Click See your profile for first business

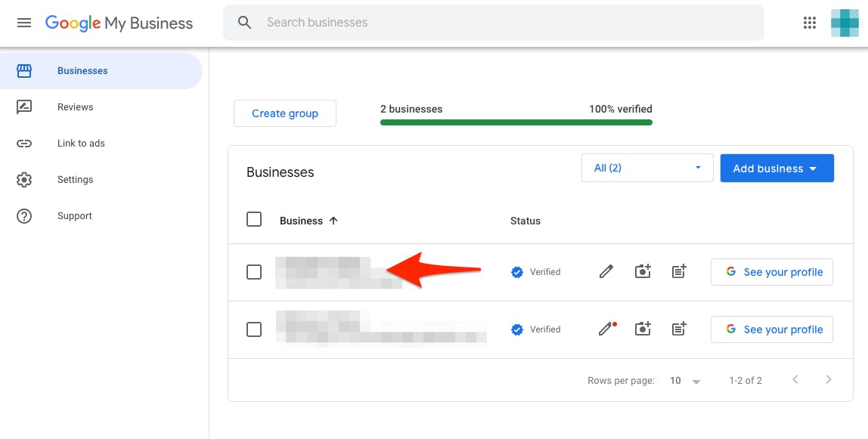(x=772, y=272)
